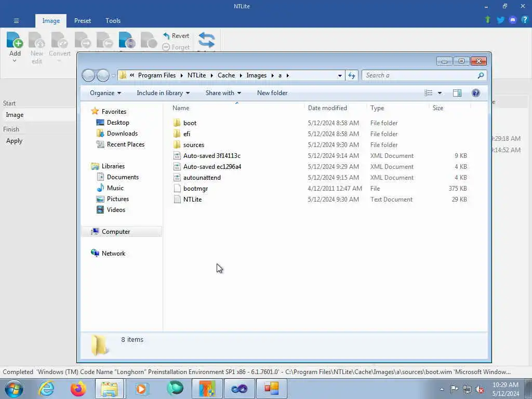This screenshot has height=399, width=532.
Task: Click the Add image icon in NTLite
Action: click(15, 39)
